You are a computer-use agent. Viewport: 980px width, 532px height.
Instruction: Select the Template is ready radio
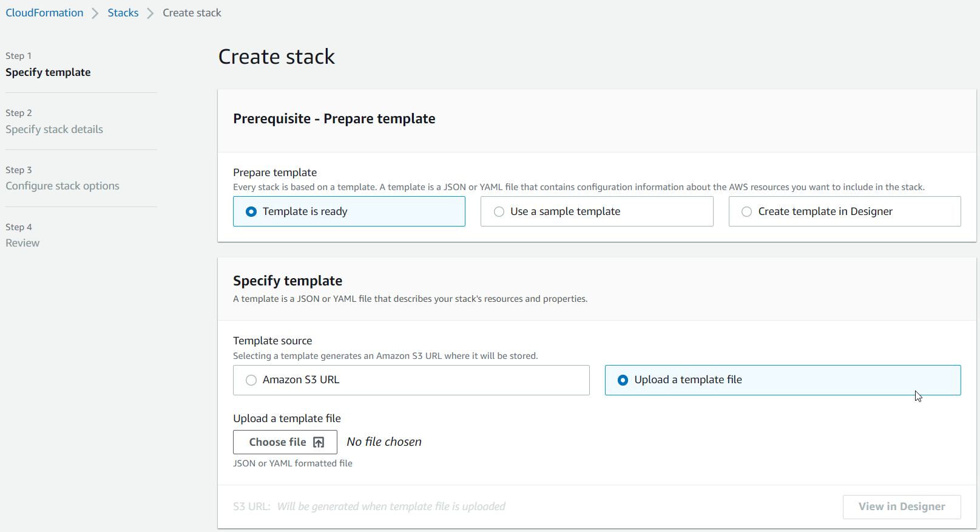[251, 212]
